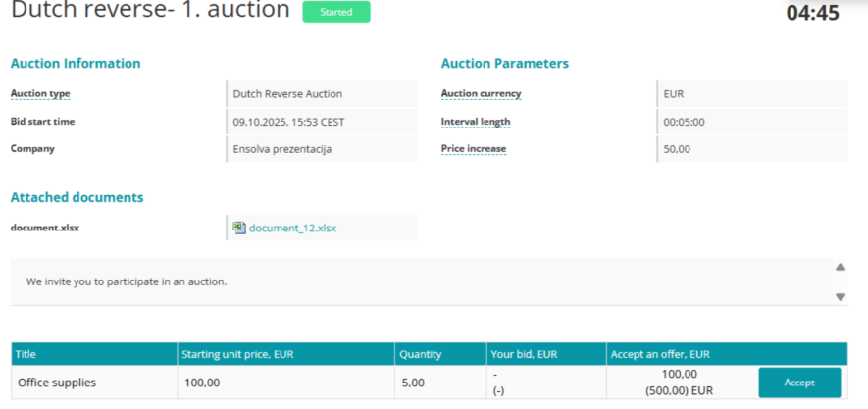Viewport: 868px width, 409px height.
Task: Click the green Started status badge
Action: 336,12
